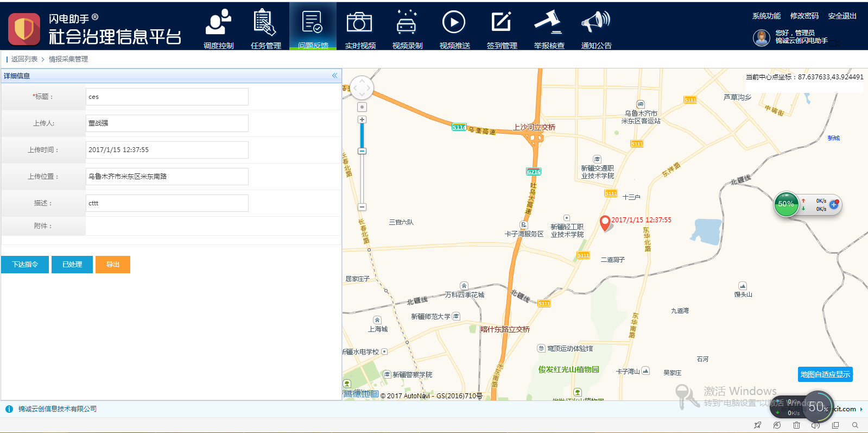
Task: Open the 举报核查 report verification module
Action: pos(549,28)
